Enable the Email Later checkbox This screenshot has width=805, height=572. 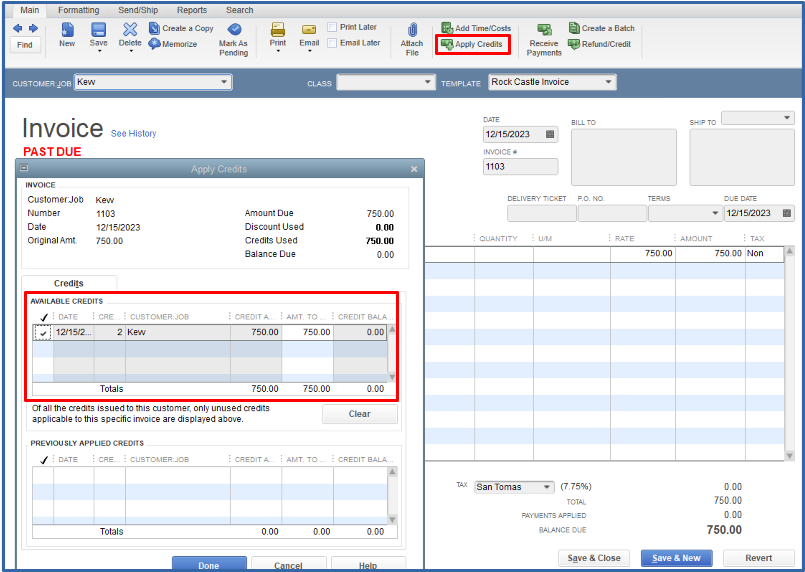point(333,43)
